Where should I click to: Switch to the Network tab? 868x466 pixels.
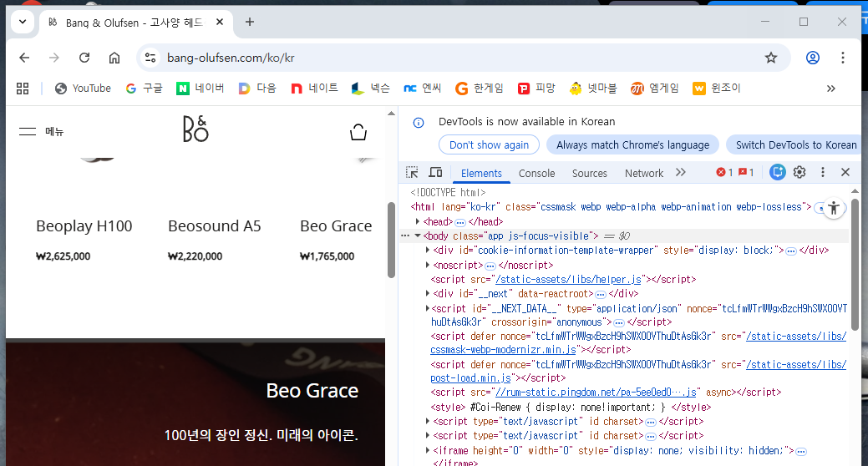tap(644, 173)
